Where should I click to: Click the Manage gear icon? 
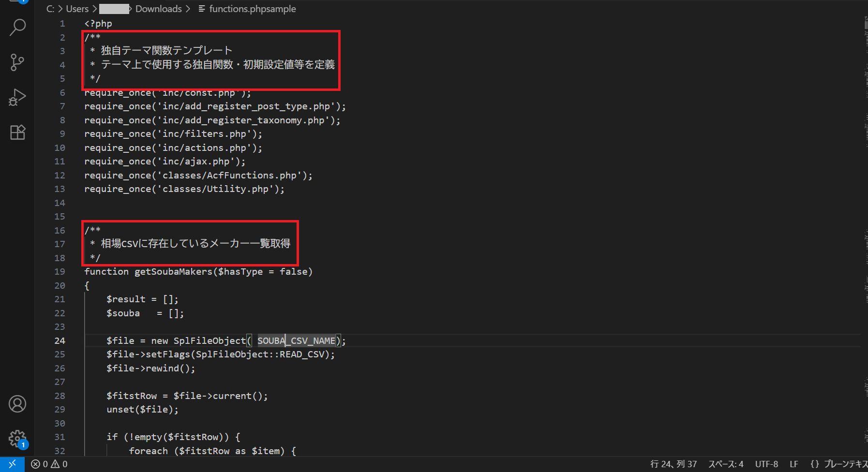click(x=17, y=439)
